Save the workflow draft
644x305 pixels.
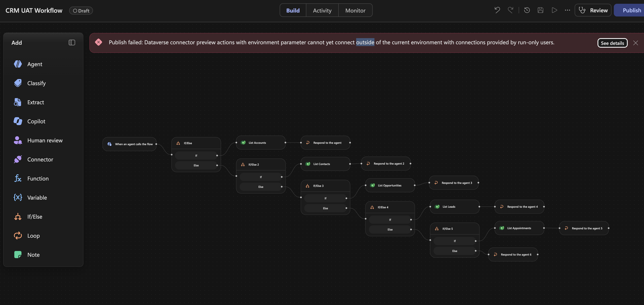pos(541,10)
